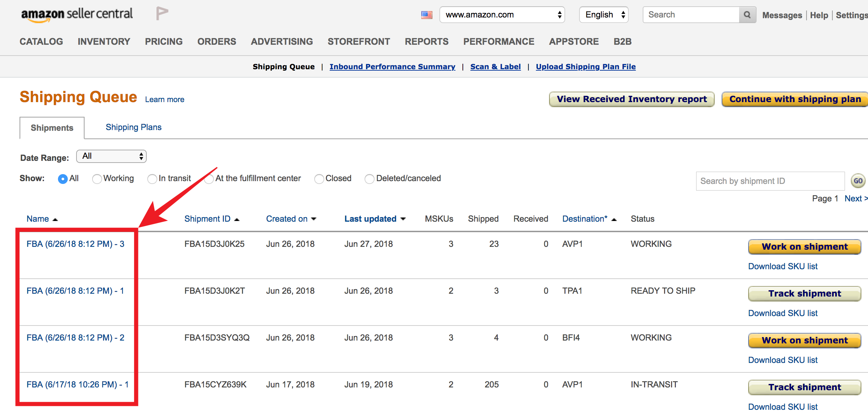Click the magnifier search button
The height and width of the screenshot is (414, 868).
(x=747, y=15)
